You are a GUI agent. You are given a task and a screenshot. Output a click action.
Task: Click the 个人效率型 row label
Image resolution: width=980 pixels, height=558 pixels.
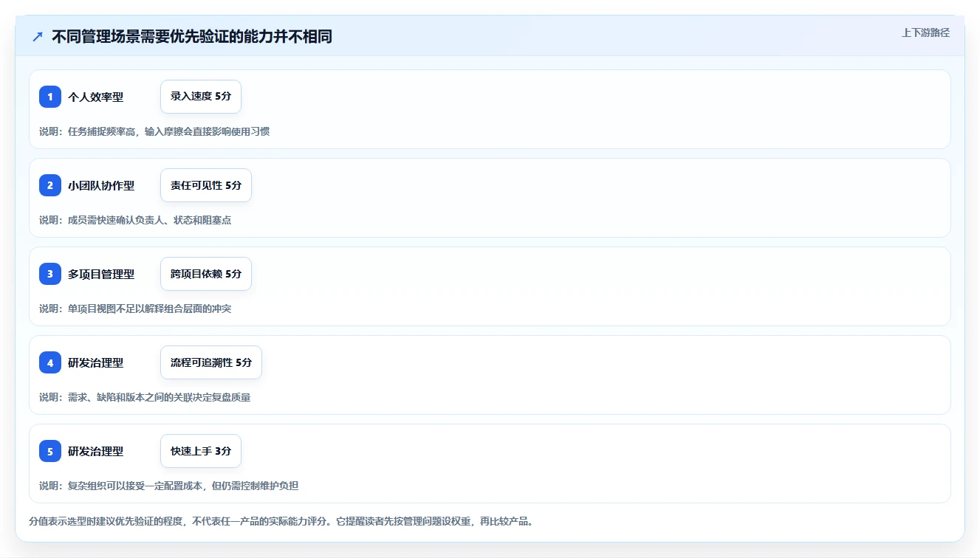[95, 97]
